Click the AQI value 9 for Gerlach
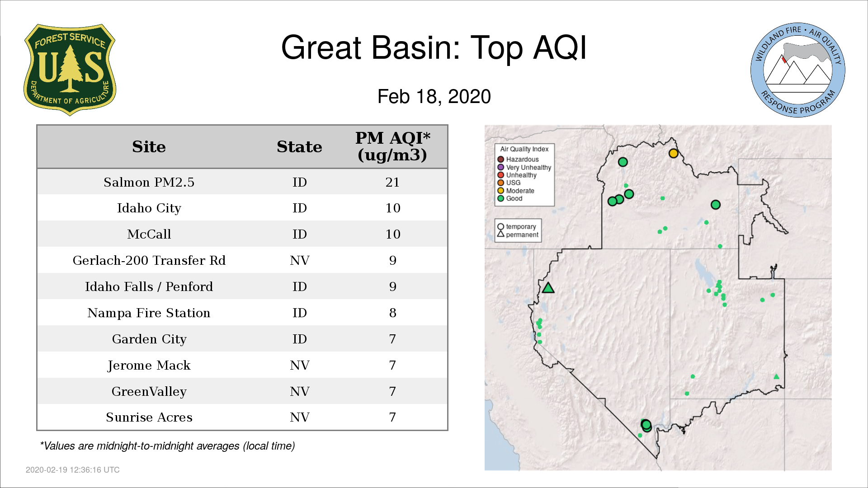 [392, 260]
